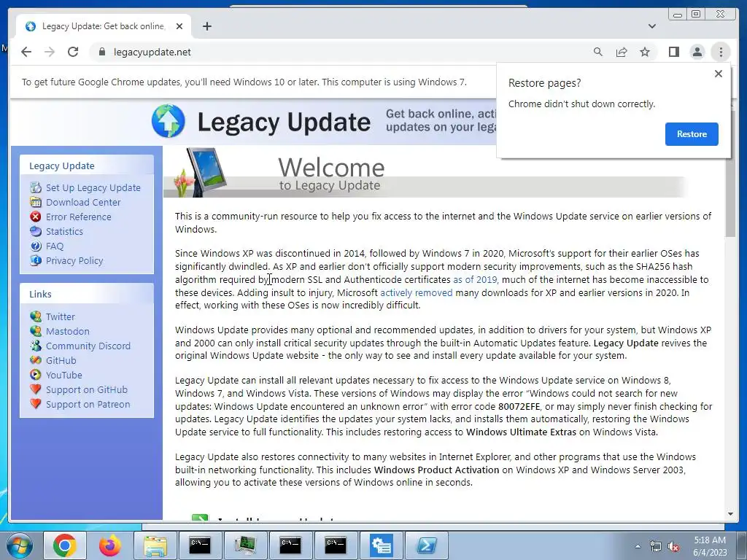The width and height of the screenshot is (747, 560).
Task: Follow the 'actively removed' hyperlink
Action: click(x=417, y=292)
